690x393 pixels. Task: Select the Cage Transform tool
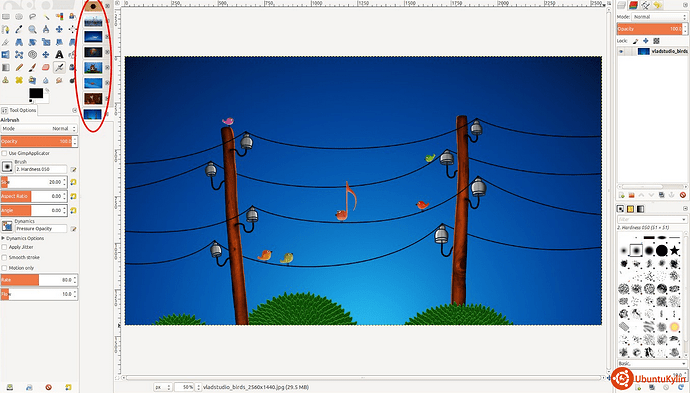pos(19,55)
